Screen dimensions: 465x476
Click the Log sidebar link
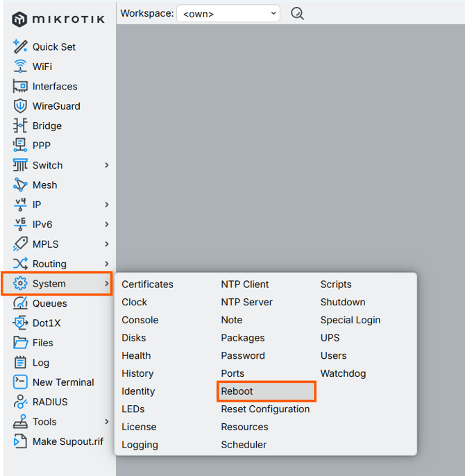pyautogui.click(x=40, y=362)
